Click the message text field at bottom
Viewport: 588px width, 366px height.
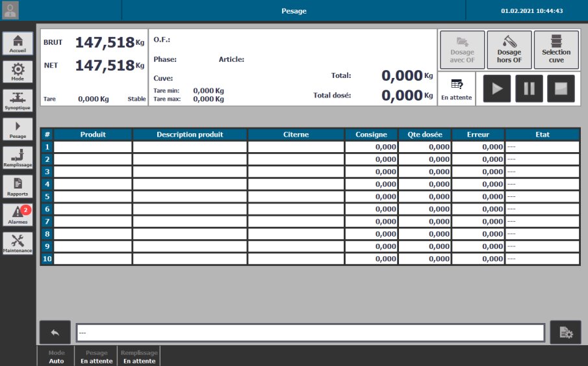tap(310, 333)
